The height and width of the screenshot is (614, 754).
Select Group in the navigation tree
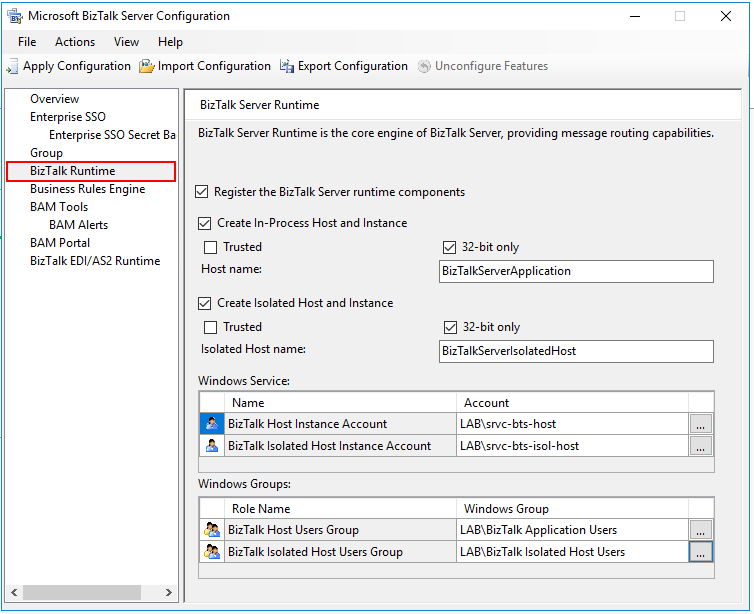tap(46, 153)
